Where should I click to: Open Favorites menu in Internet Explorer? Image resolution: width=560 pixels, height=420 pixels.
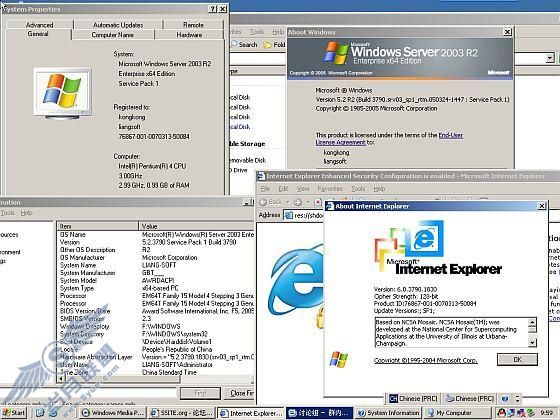pos(330,189)
